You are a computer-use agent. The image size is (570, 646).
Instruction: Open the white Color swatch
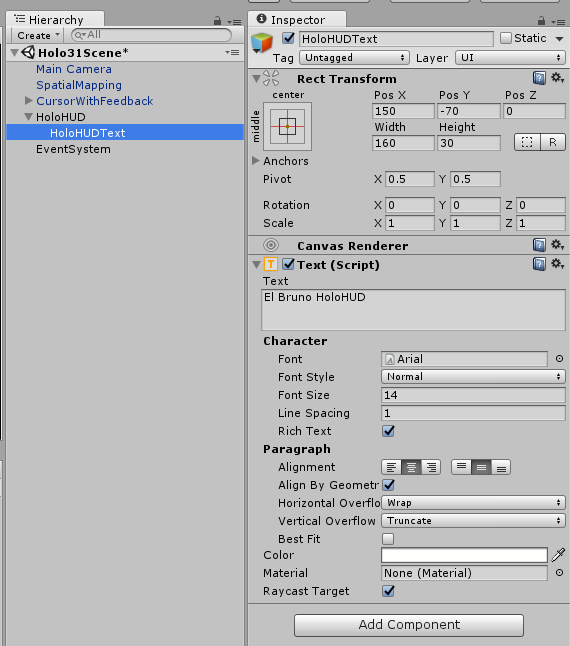[464, 555]
